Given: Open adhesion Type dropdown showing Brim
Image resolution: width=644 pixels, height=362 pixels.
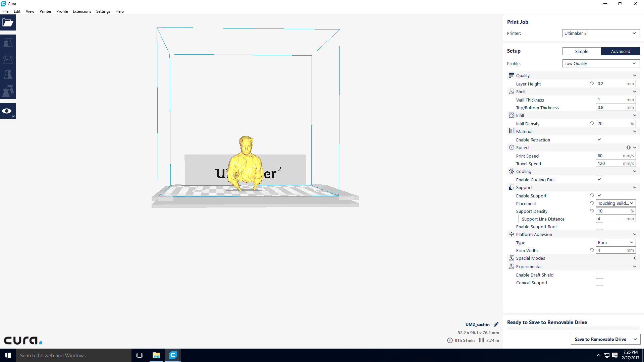Looking at the screenshot, I should (x=615, y=242).
